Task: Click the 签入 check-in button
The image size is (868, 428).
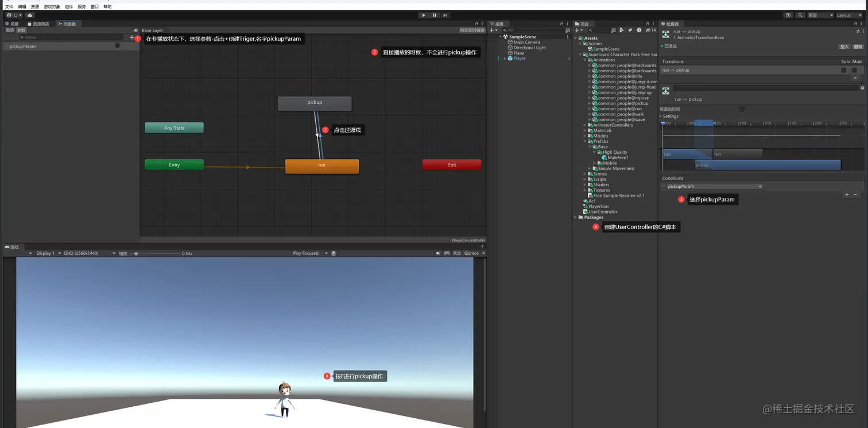Action: tap(844, 46)
